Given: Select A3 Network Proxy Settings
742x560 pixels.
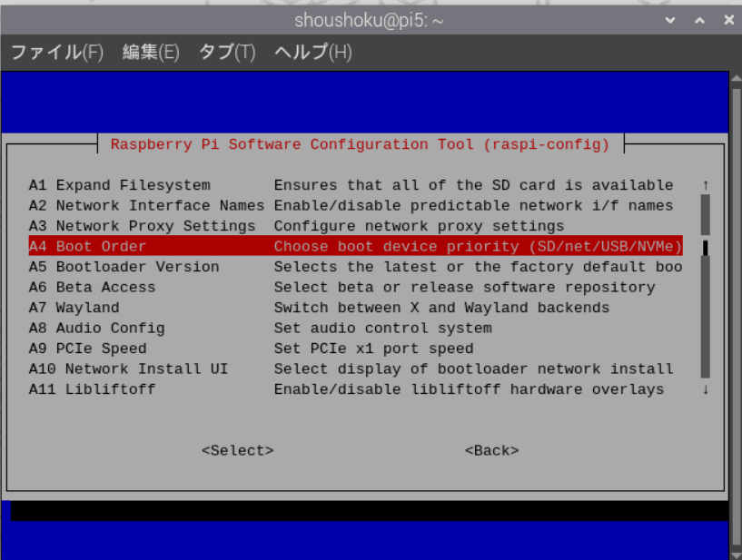Looking at the screenshot, I should tap(142, 226).
